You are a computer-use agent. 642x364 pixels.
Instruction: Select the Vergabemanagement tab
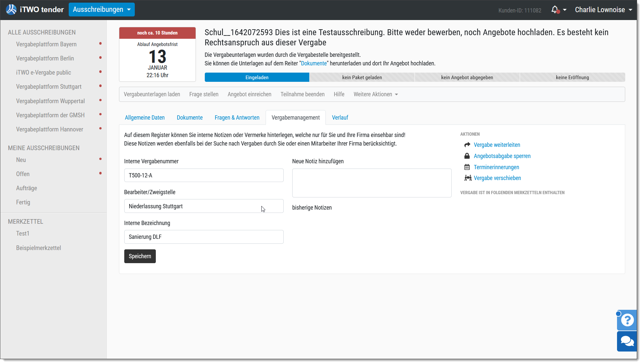[x=296, y=118]
